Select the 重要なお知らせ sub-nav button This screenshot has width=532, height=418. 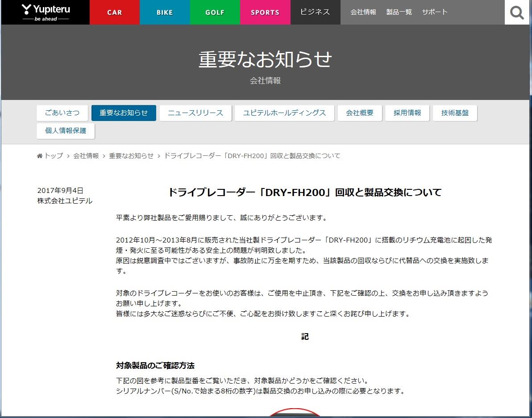124,113
